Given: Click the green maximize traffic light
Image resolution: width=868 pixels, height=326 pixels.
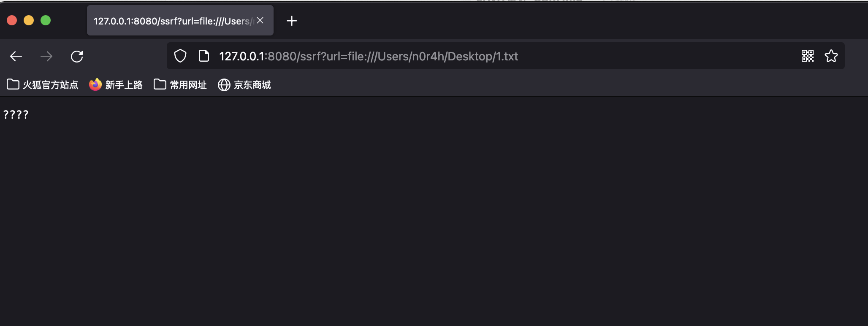Looking at the screenshot, I should [x=46, y=20].
